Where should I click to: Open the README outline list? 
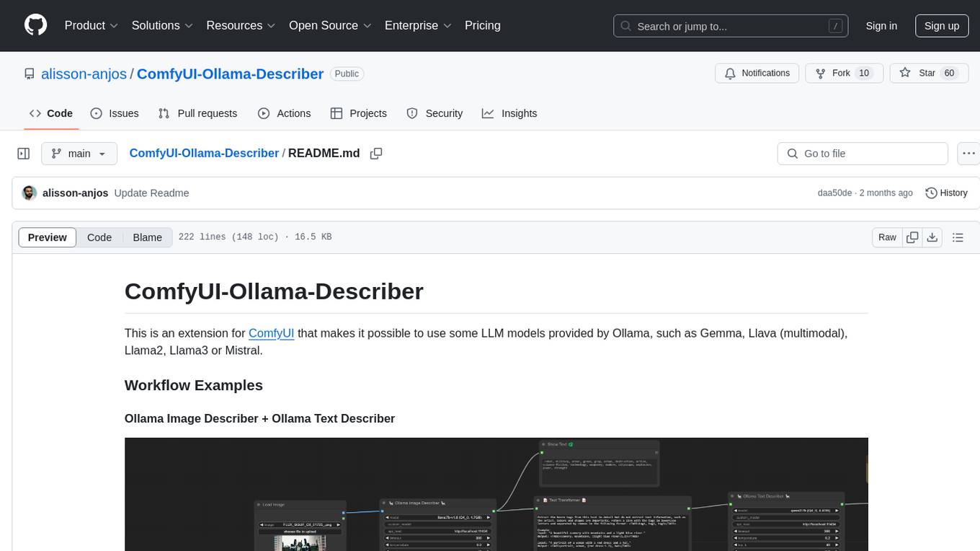[x=958, y=237]
